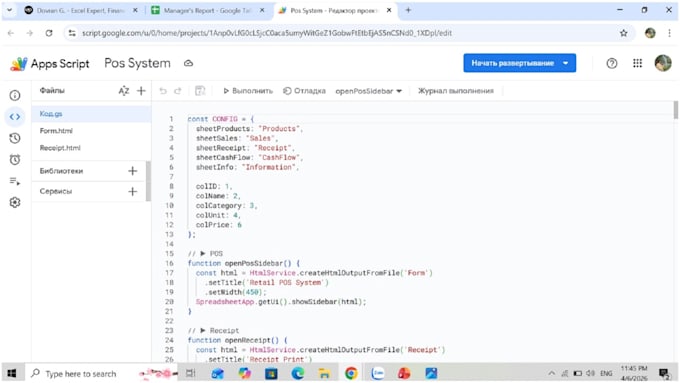Click the code editor vertical scrollbar
This screenshot has width=680, height=383.
point(675,109)
